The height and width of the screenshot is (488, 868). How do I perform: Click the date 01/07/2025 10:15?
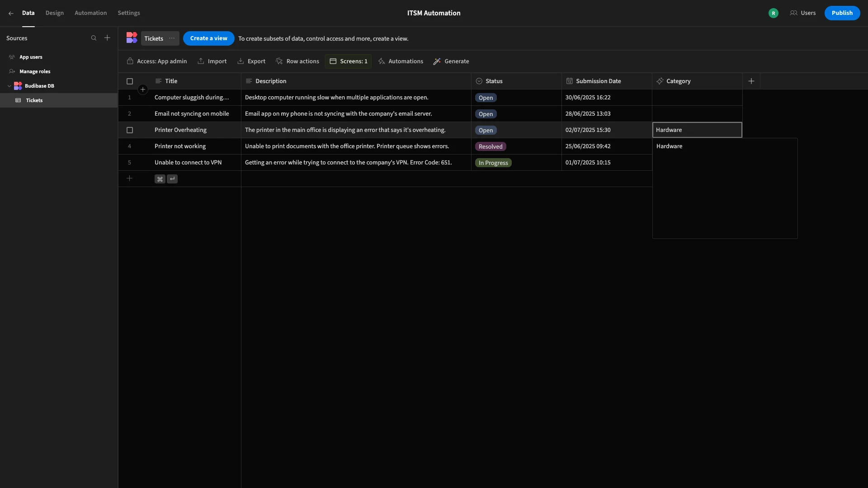tap(588, 163)
